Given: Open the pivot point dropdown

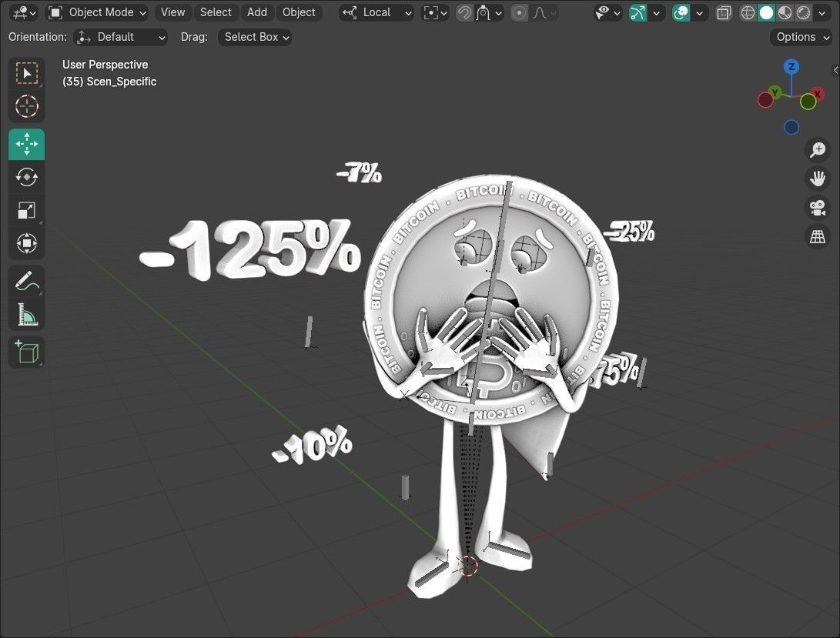Looking at the screenshot, I should [435, 12].
